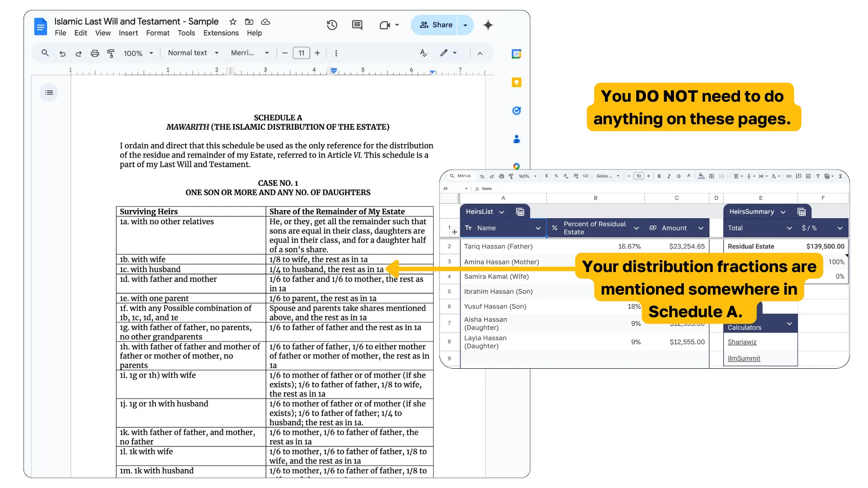The width and height of the screenshot is (868, 488).
Task: Click the Docs search menus magnifier
Action: (x=45, y=53)
